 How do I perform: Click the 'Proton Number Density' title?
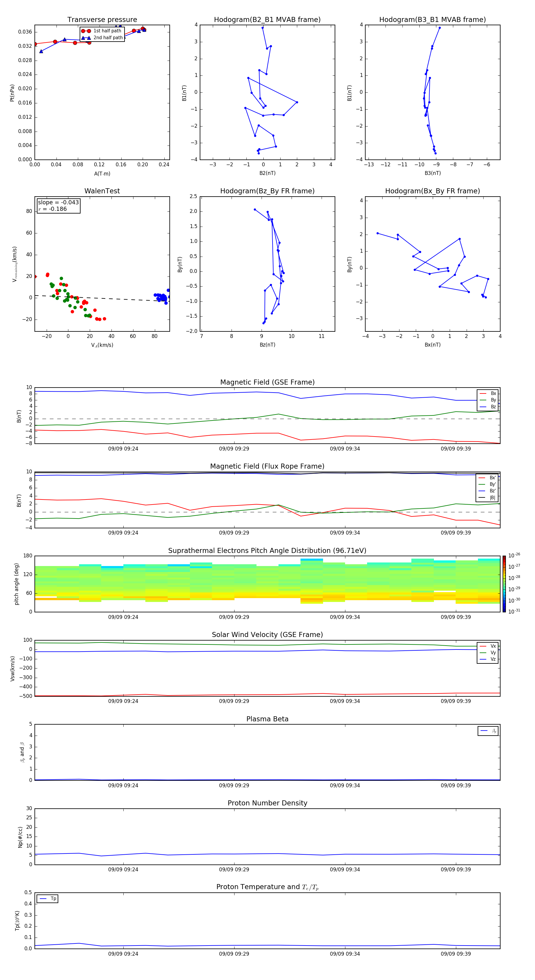(x=267, y=803)
